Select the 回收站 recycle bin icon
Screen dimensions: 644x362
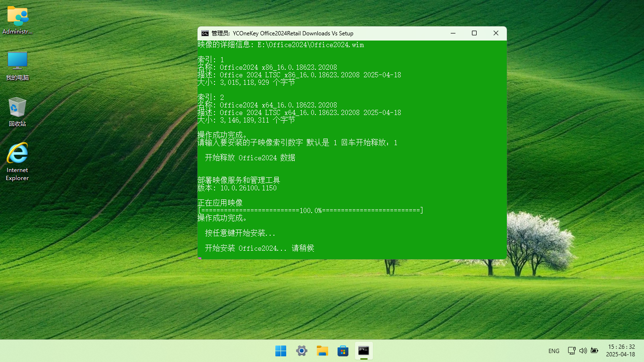coord(17,112)
